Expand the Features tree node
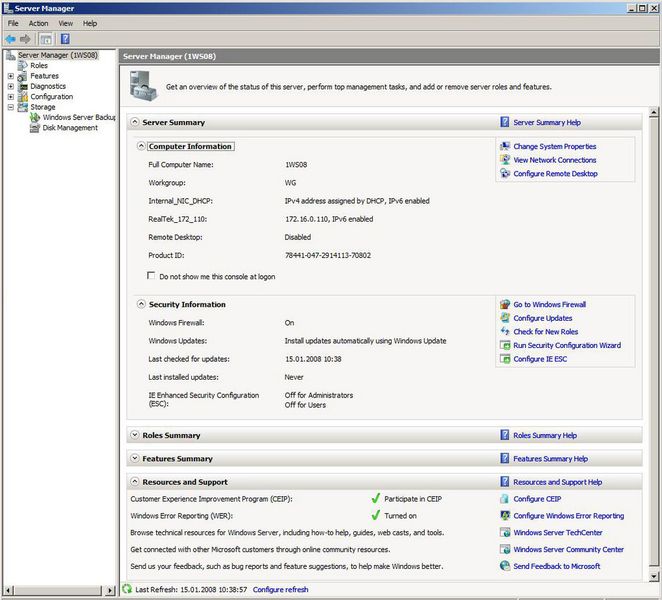This screenshot has height=600, width=662. (x=11, y=76)
